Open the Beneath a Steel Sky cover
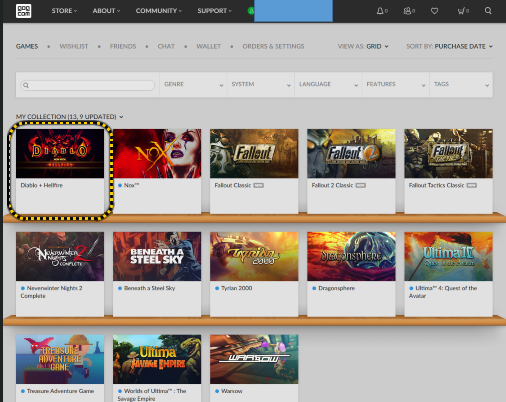The height and width of the screenshot is (402, 506). click(157, 256)
